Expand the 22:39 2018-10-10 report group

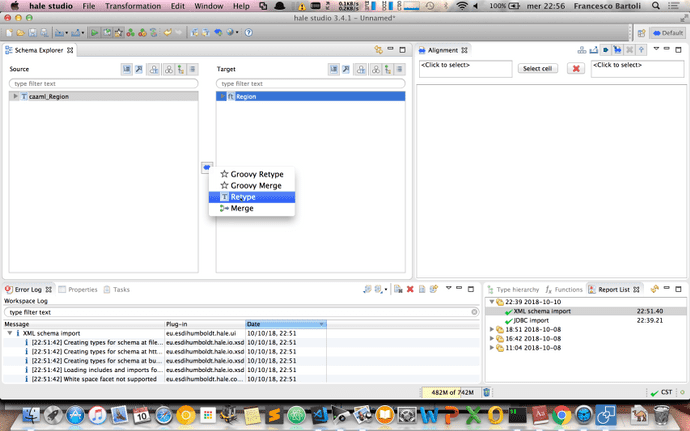tap(491, 301)
